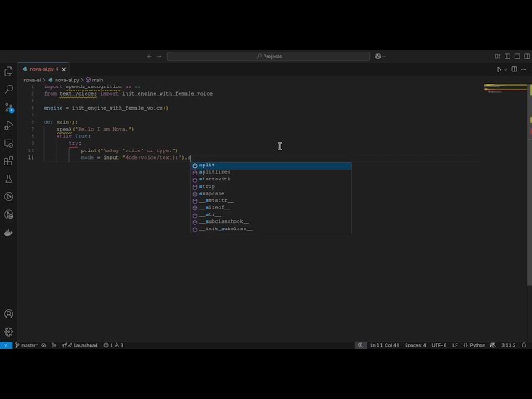Change the Spaces: 4 indentation setting

(x=415, y=346)
